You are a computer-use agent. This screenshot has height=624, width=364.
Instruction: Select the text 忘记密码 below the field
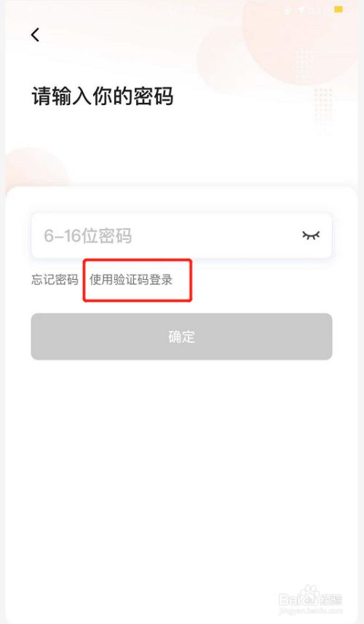click(55, 280)
